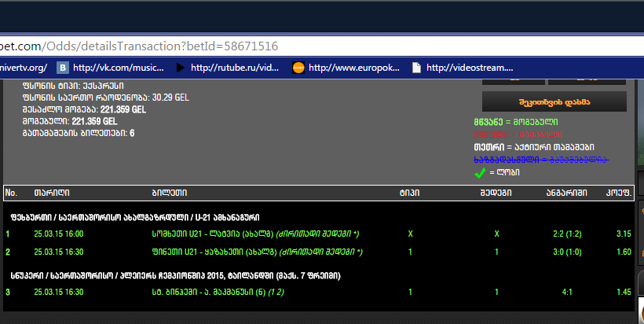Click the videostream page favicon
This screenshot has width=644, height=324.
click(x=416, y=68)
